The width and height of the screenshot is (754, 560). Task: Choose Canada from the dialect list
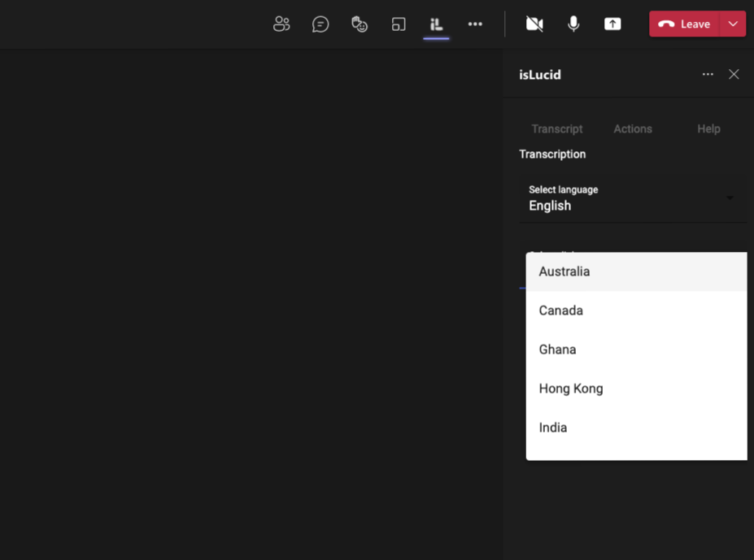(636, 310)
